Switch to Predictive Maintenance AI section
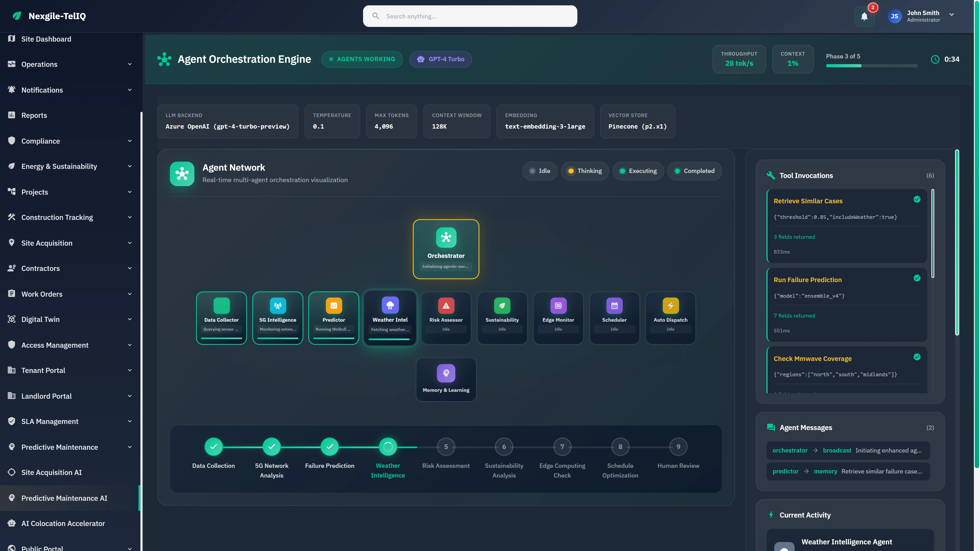The image size is (980, 551). (x=64, y=498)
